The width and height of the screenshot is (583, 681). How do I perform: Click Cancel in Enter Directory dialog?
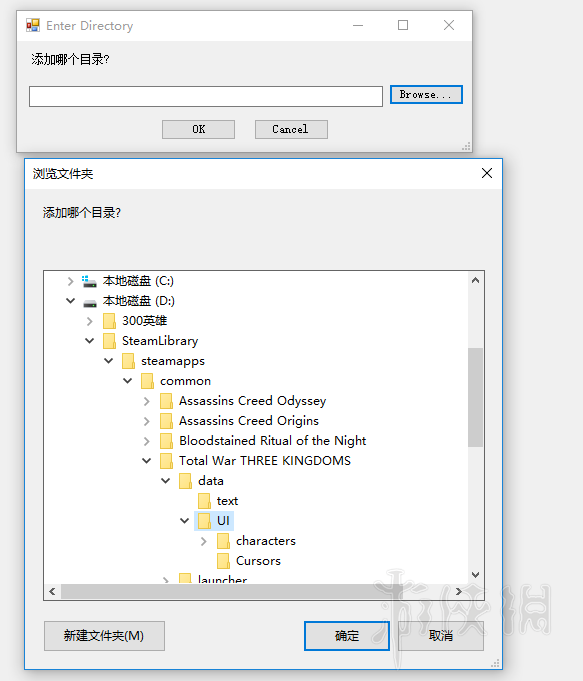[291, 129]
